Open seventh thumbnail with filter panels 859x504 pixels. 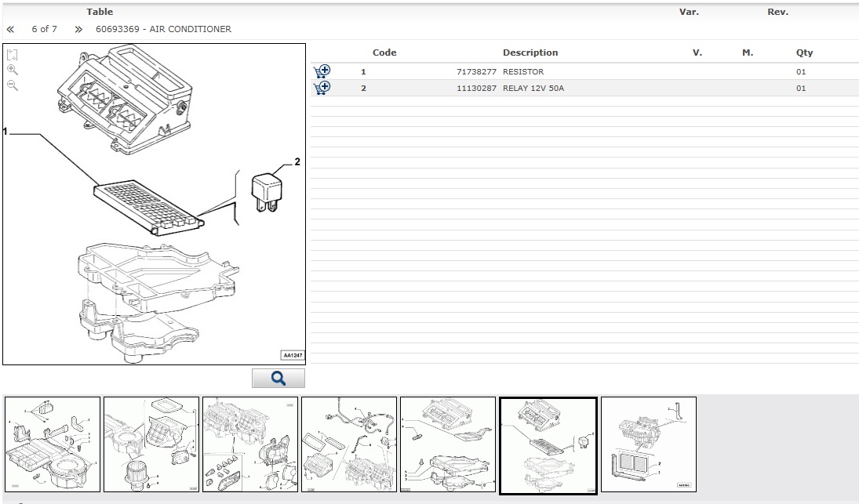pyautogui.click(x=649, y=444)
